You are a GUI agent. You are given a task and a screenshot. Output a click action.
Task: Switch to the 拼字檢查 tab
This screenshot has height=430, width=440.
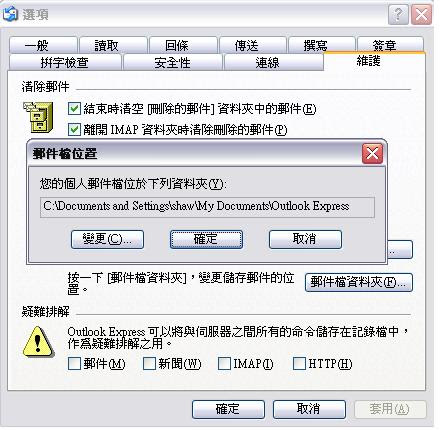pyautogui.click(x=65, y=62)
